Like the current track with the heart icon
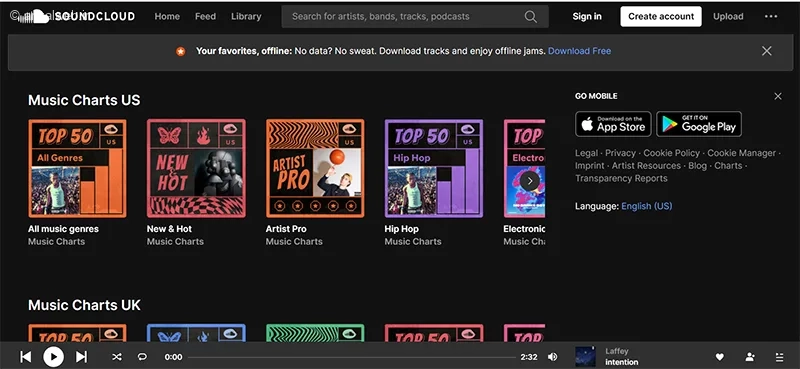 pos(719,357)
